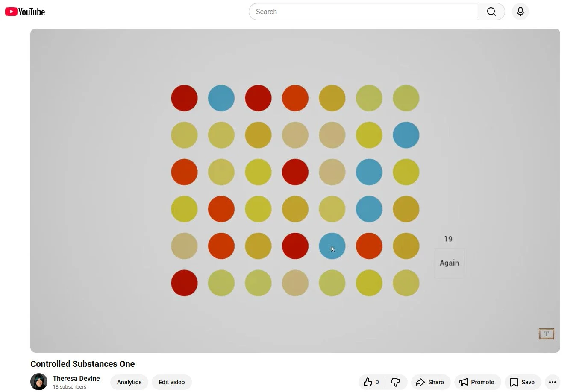Open the more actions ellipsis menu
The width and height of the screenshot is (588, 392).
pyautogui.click(x=552, y=382)
